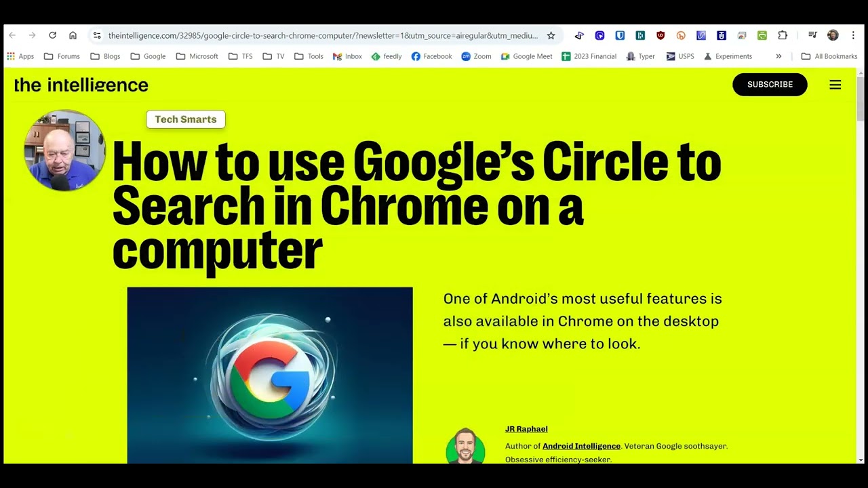Expand the Tools bookmark folder
868x488 pixels.
pyautogui.click(x=309, y=56)
